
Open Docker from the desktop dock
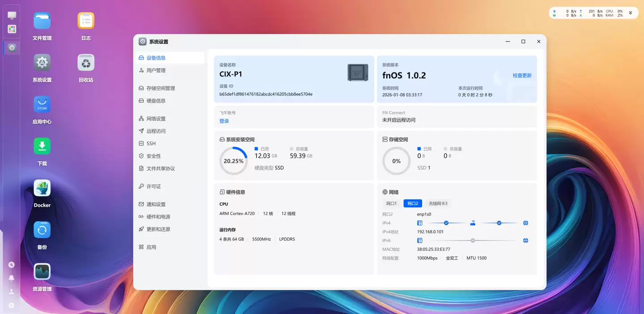pos(42,188)
